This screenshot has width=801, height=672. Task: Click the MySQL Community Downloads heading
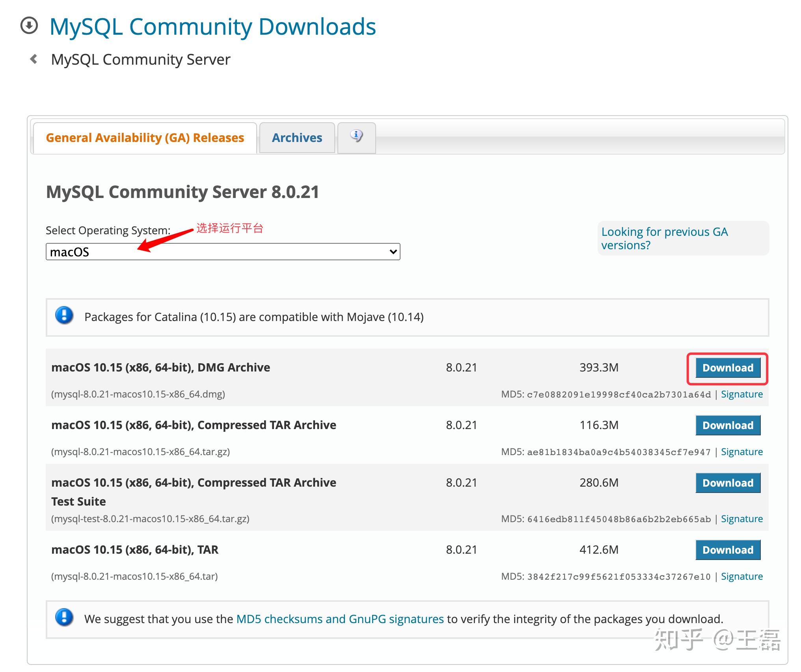pos(213,27)
